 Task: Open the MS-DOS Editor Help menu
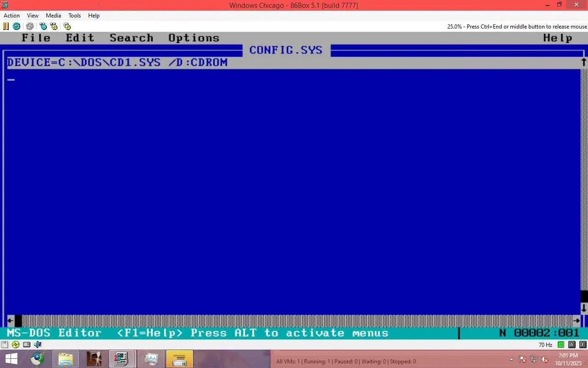coord(558,38)
